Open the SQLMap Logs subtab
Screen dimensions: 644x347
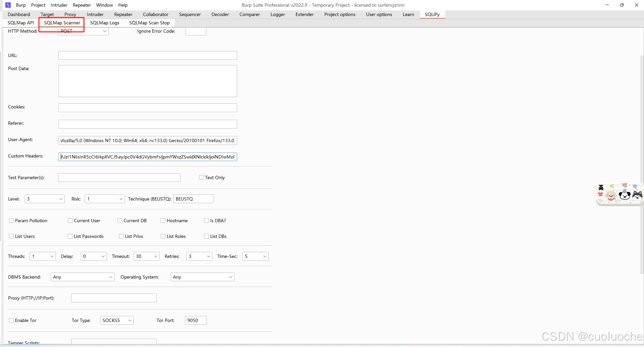[105, 23]
